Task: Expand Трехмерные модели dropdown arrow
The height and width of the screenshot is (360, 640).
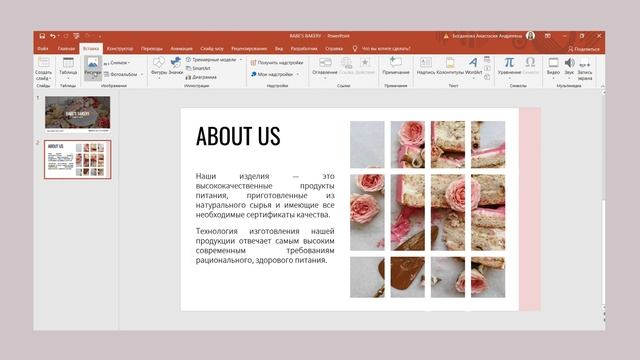Action: (241, 60)
